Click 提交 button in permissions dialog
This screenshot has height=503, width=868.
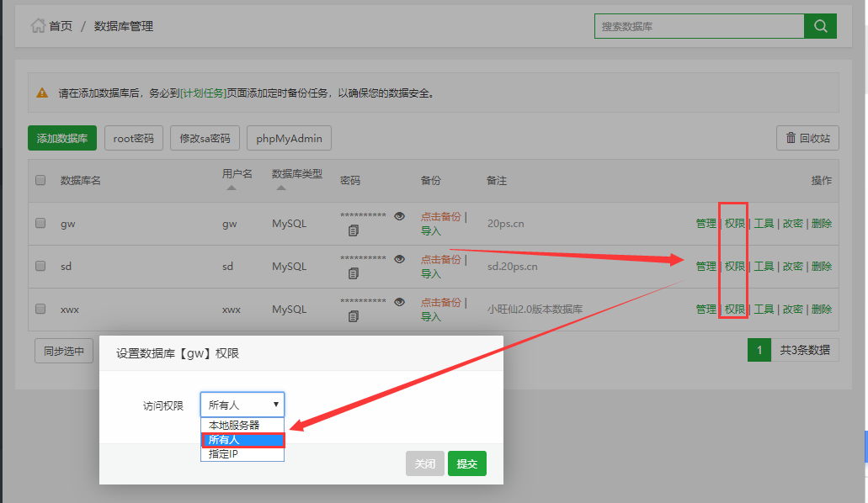tap(467, 463)
